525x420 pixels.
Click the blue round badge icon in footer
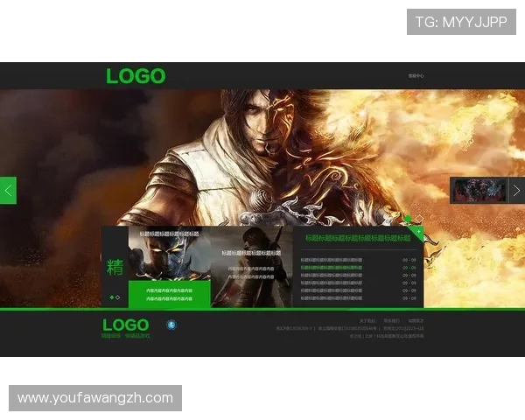pyautogui.click(x=171, y=325)
